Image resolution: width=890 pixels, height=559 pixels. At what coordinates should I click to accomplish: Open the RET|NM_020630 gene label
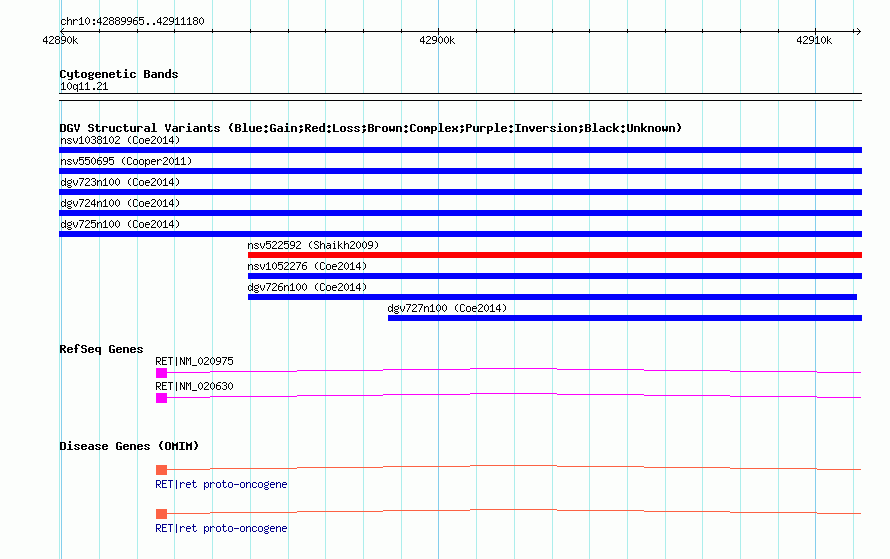coord(194,386)
